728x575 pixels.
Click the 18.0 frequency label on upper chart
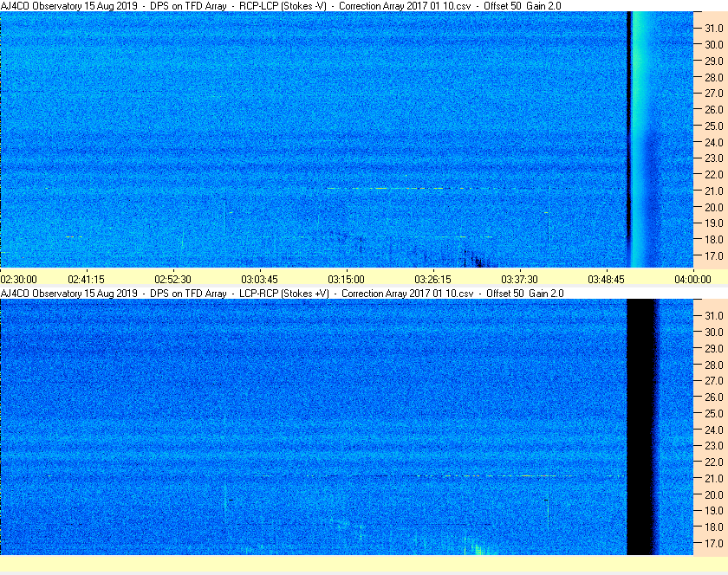(x=714, y=240)
